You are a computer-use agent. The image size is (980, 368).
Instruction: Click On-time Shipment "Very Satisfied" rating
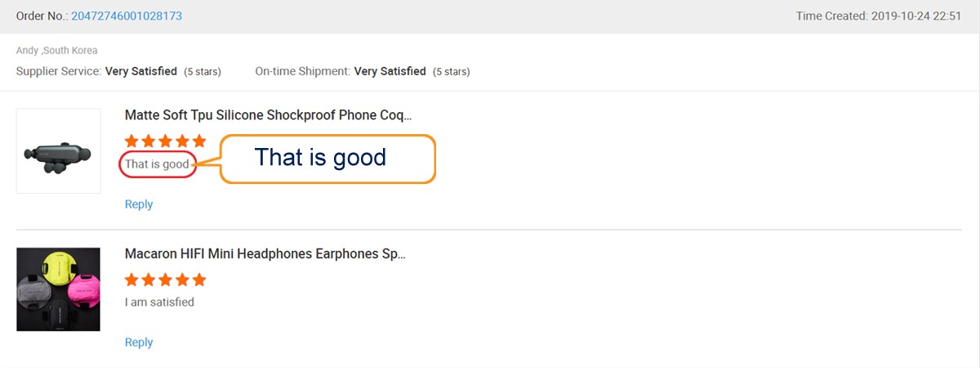point(390,71)
